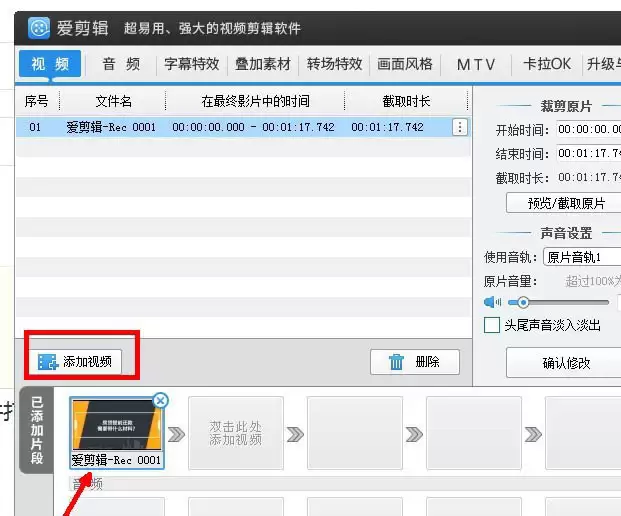Select row 01 爱剪辑-Rec 0001
621x516 pixels.
[x=242, y=127]
